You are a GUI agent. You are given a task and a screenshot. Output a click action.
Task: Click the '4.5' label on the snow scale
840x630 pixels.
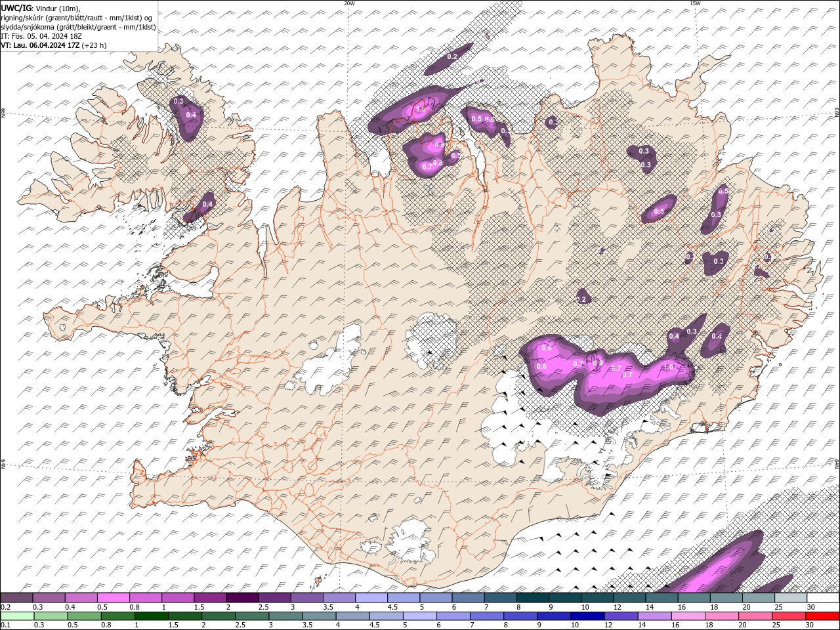tap(392, 607)
